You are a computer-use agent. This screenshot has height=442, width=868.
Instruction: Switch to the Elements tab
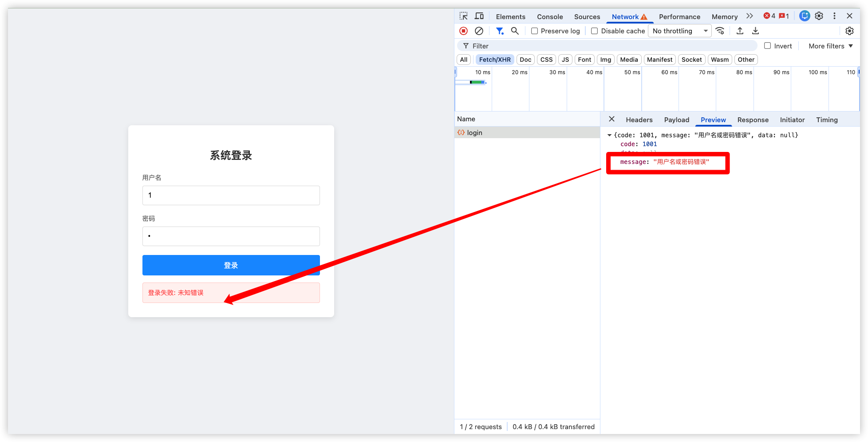(510, 17)
